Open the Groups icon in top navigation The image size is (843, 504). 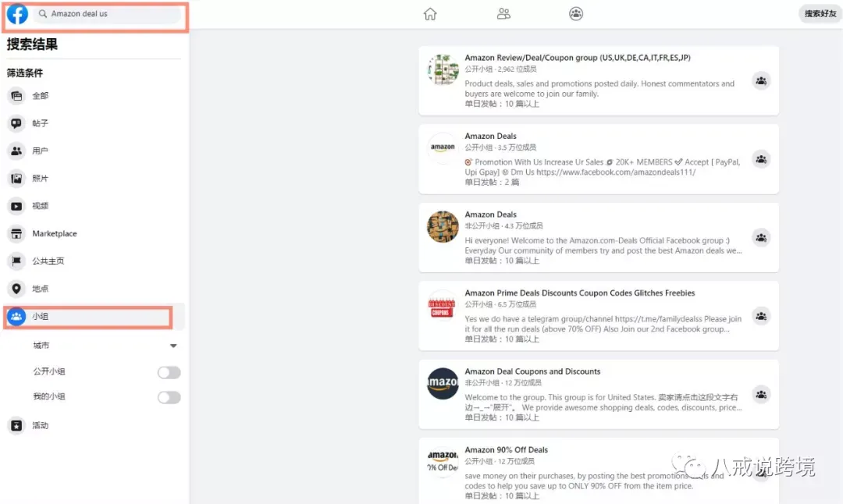click(x=576, y=14)
